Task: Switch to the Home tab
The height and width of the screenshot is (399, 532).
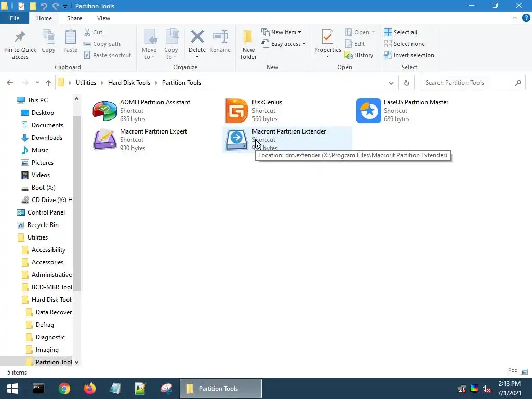Action: [44, 18]
